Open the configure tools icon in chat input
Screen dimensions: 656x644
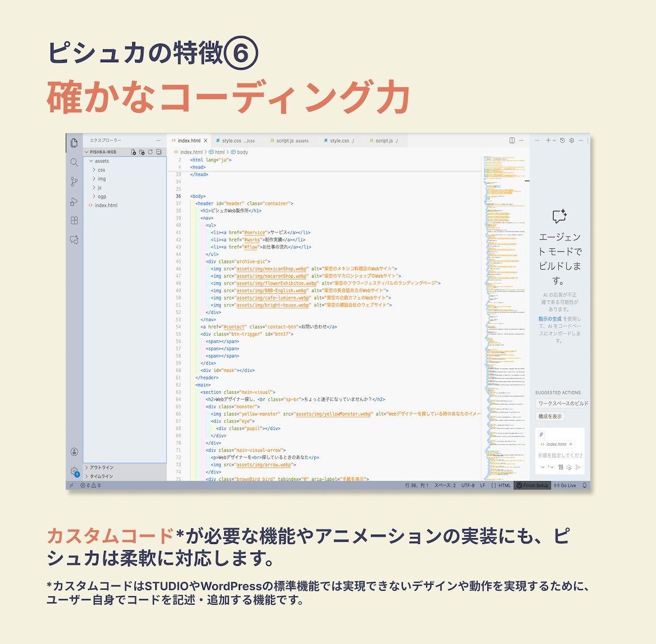point(560,467)
